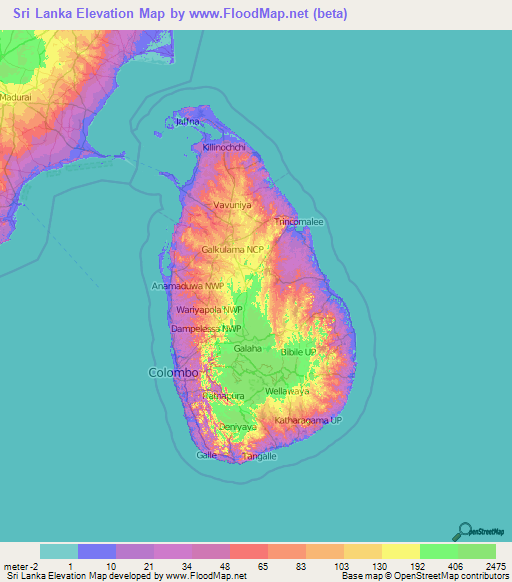Viewport: 512px width, 582px height.
Task: Choose the orange 83 meter legend swatch
Action: point(325,552)
